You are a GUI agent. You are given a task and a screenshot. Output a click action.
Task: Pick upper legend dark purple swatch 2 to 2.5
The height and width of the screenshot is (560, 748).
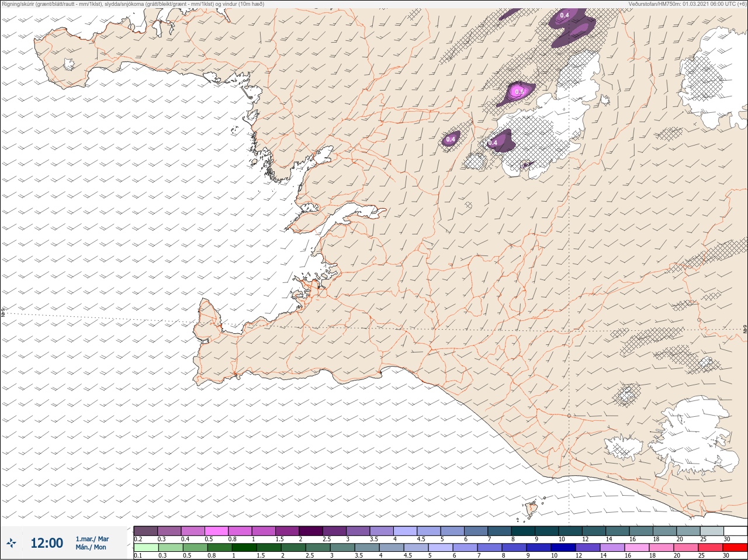[311, 531]
